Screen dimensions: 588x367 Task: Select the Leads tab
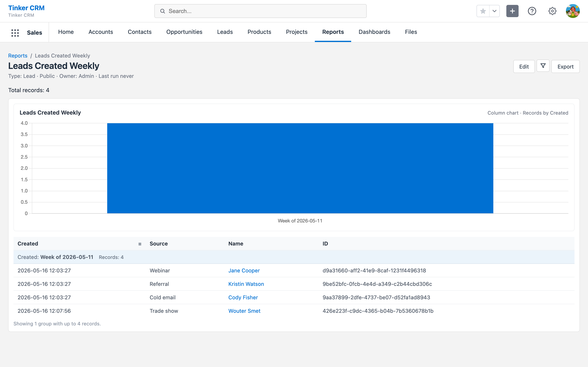225,32
